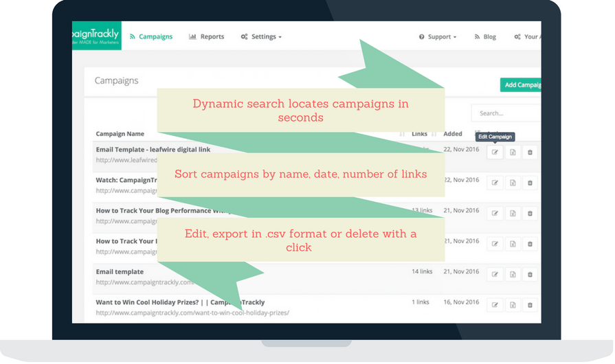Open How to Track Your Blog Performance campaign

pyautogui.click(x=164, y=210)
